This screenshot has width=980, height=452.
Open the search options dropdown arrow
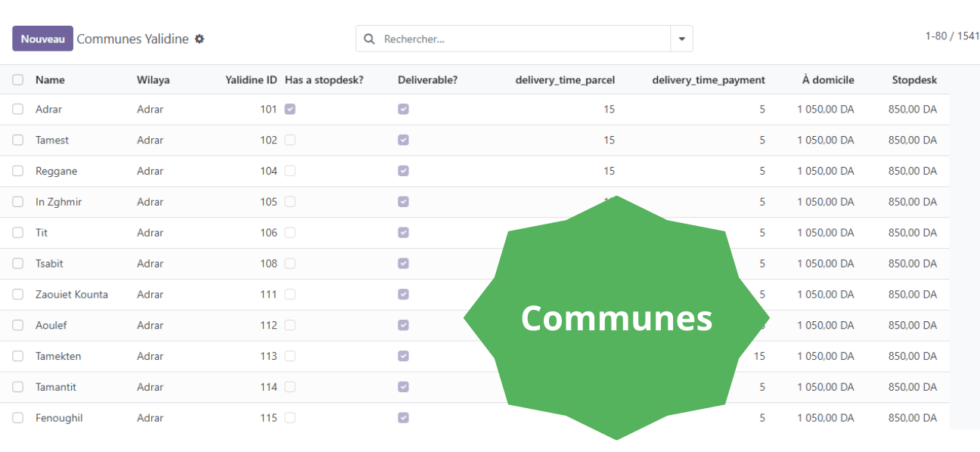pos(681,39)
